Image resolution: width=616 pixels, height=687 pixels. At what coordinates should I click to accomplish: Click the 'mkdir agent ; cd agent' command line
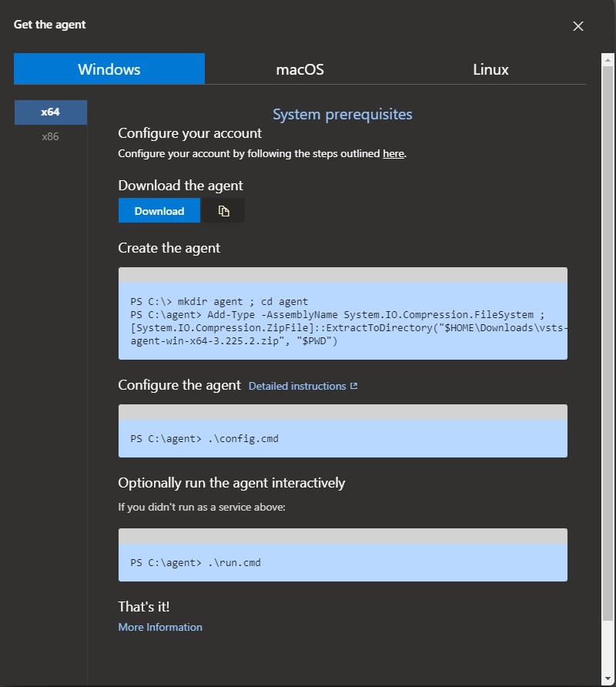(x=219, y=301)
